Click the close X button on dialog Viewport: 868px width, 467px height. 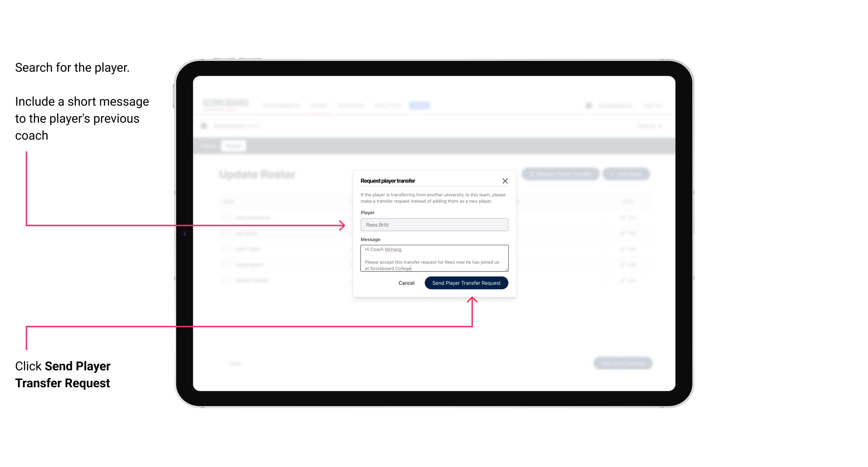[x=505, y=180]
